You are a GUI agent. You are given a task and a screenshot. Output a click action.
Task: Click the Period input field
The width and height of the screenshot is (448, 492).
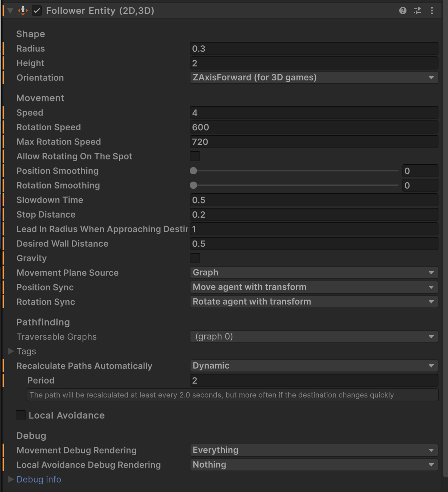314,380
